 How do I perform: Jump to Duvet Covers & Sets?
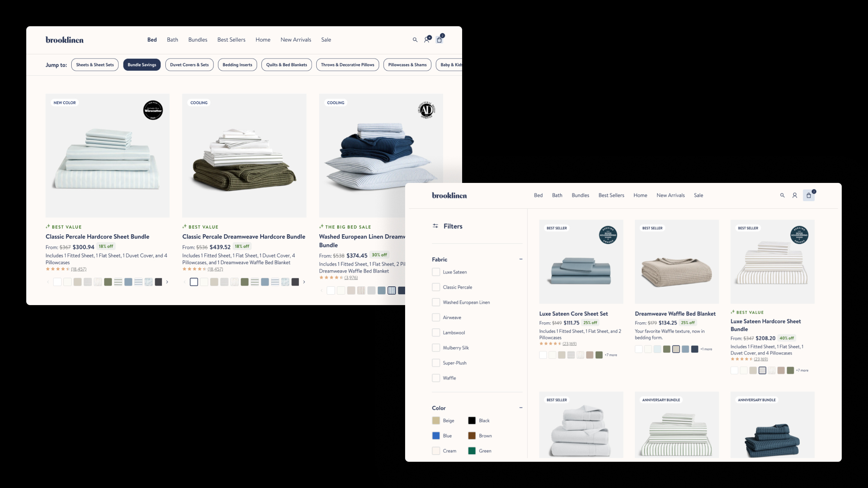click(x=189, y=65)
